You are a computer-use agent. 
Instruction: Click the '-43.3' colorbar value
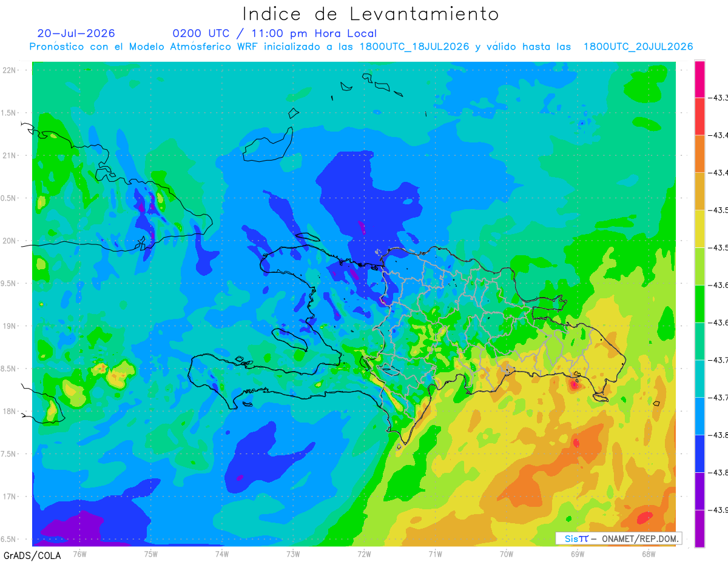coord(719,98)
